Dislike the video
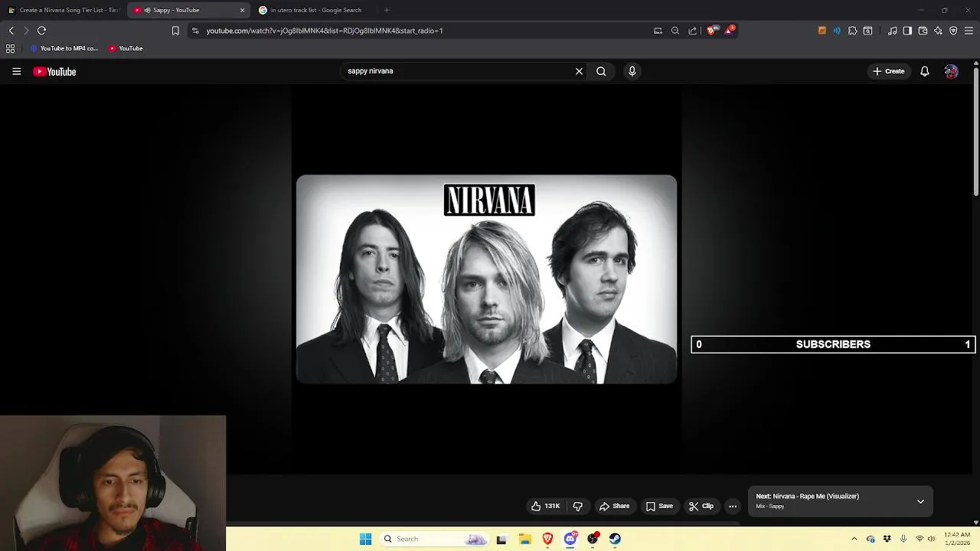 coord(578,506)
